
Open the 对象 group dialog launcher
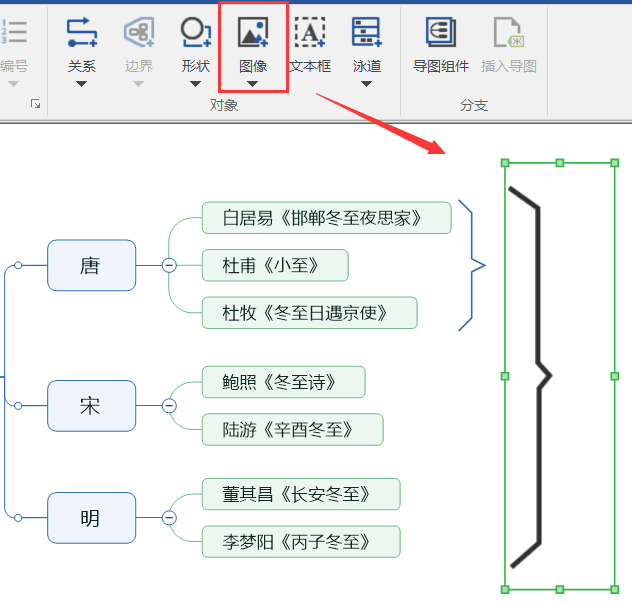coord(35,104)
